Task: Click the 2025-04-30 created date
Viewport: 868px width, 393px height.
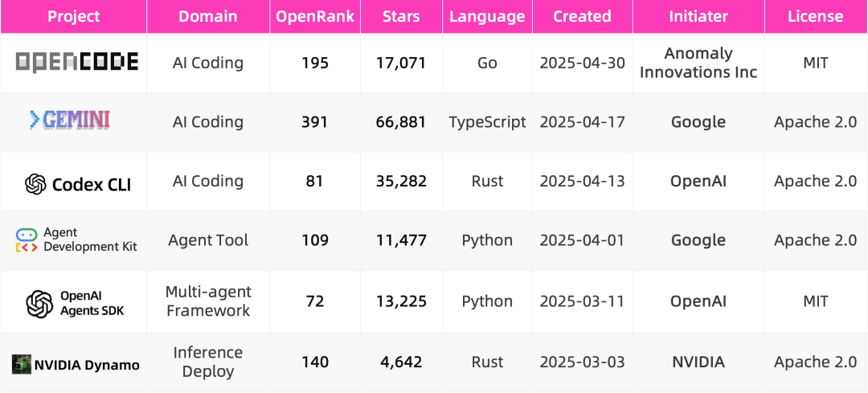Action: coord(582,63)
